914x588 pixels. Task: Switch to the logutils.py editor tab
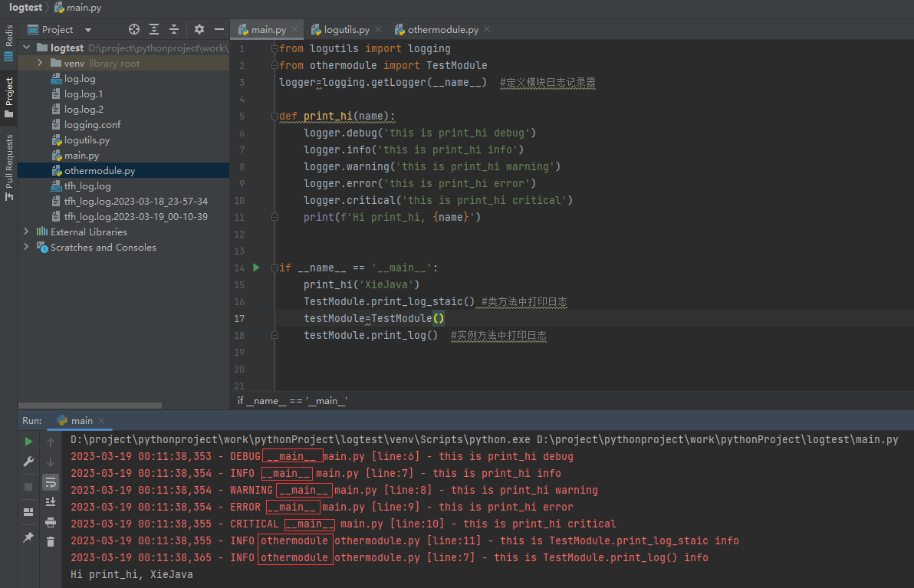tap(346, 30)
